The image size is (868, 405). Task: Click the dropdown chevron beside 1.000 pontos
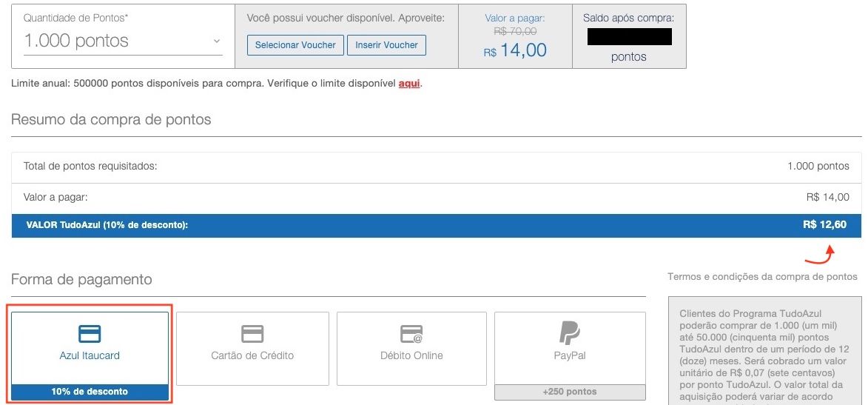coord(217,41)
